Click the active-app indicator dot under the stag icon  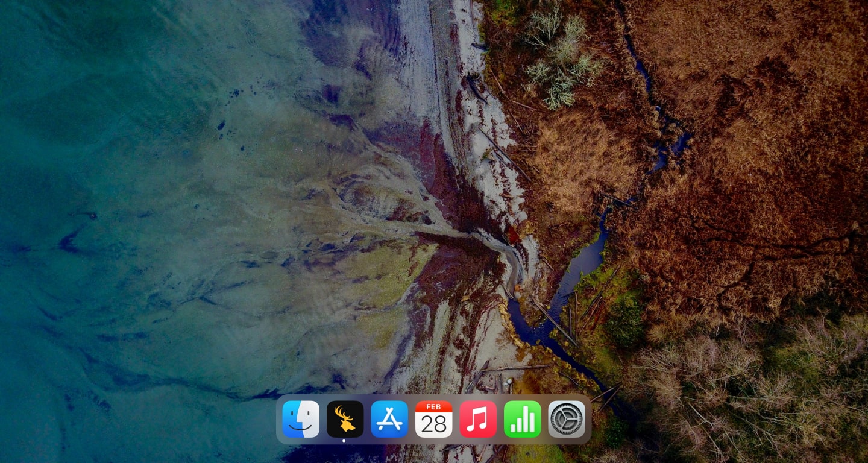pyautogui.click(x=344, y=441)
